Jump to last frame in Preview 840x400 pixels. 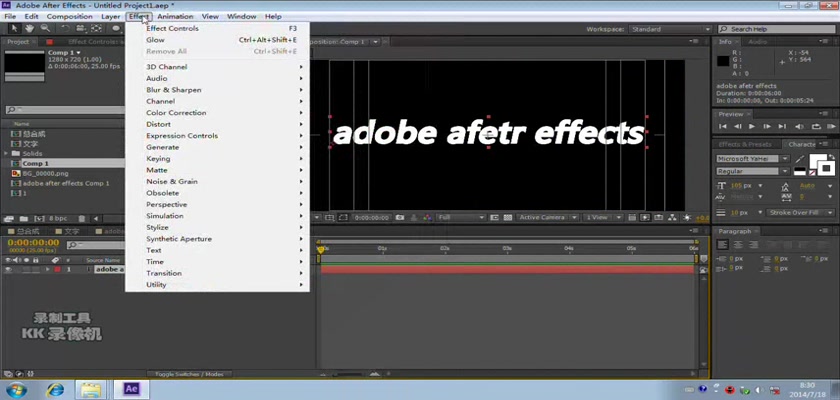(782, 126)
